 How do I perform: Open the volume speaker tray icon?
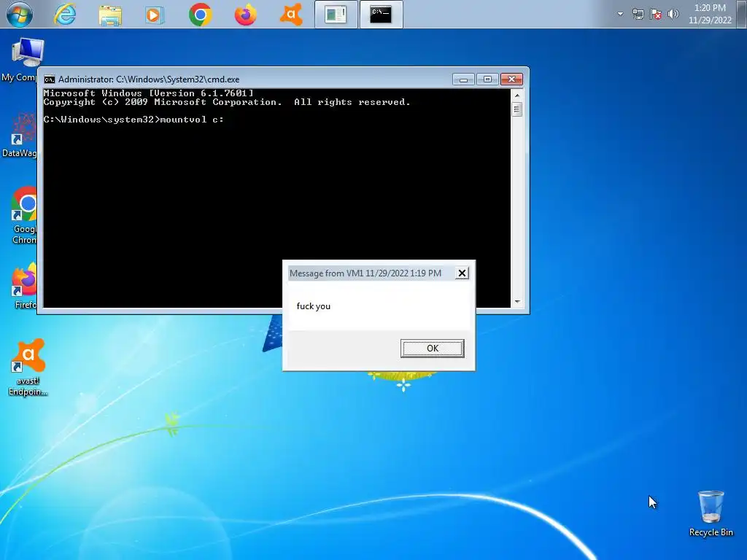tap(673, 14)
